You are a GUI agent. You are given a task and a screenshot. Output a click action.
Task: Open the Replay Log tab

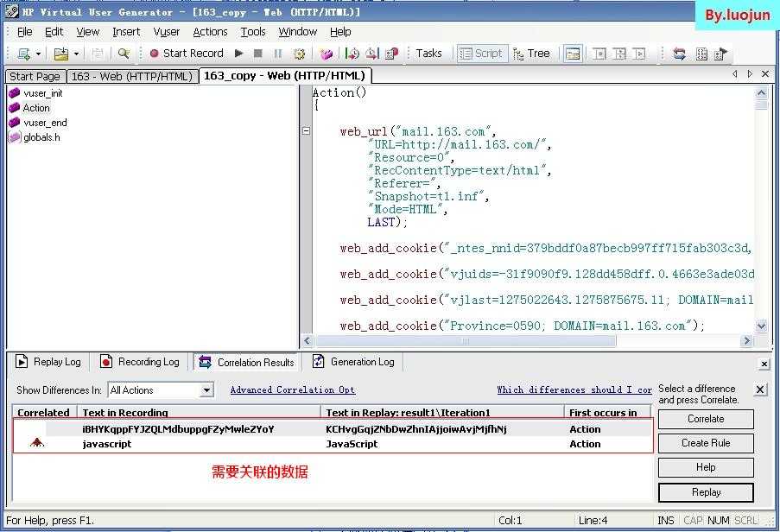(x=48, y=362)
